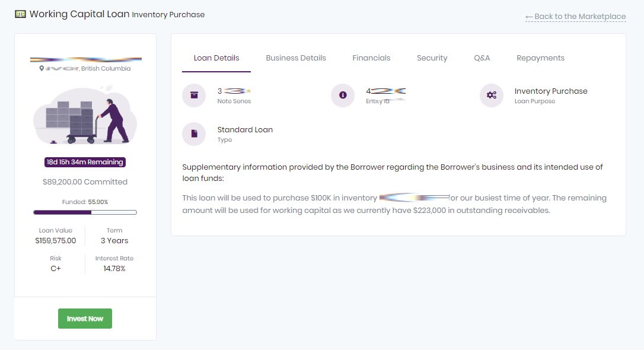
Task: Select the Security tab
Action: pyautogui.click(x=432, y=58)
